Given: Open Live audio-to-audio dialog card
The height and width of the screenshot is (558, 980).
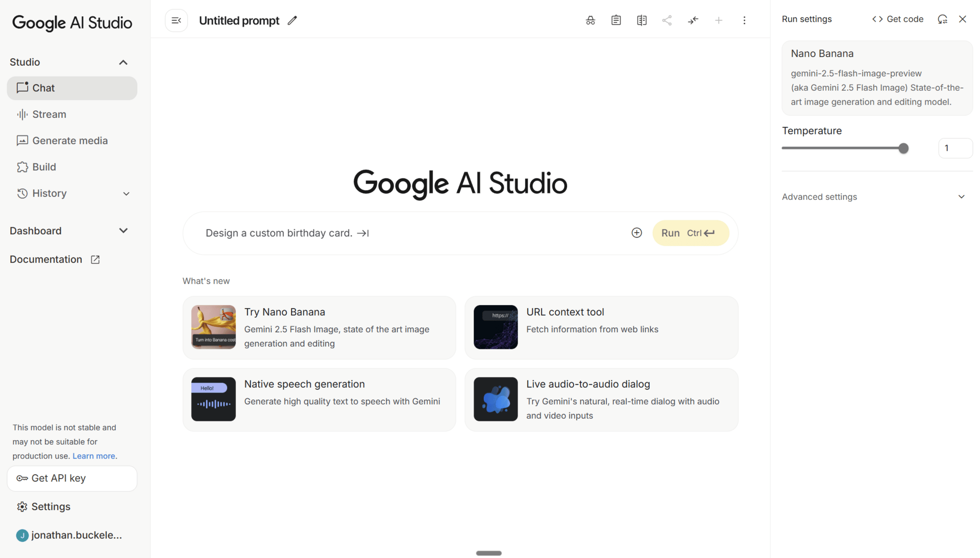Looking at the screenshot, I should [601, 400].
